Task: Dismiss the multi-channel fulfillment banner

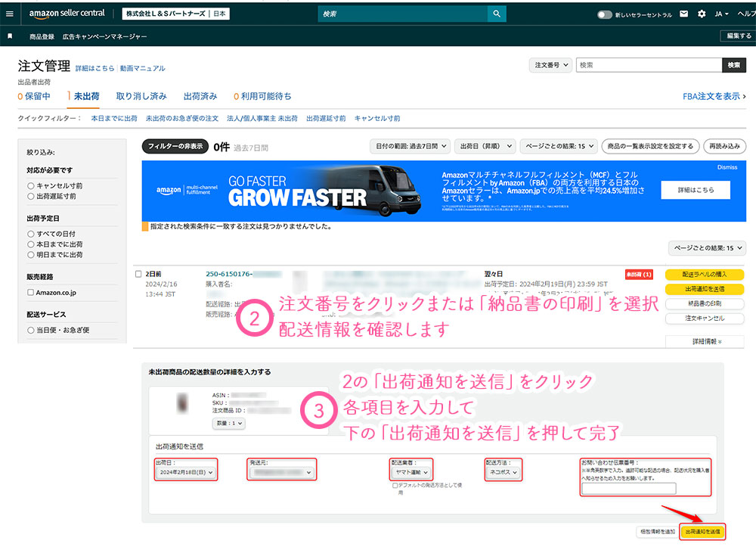Action: [x=727, y=167]
